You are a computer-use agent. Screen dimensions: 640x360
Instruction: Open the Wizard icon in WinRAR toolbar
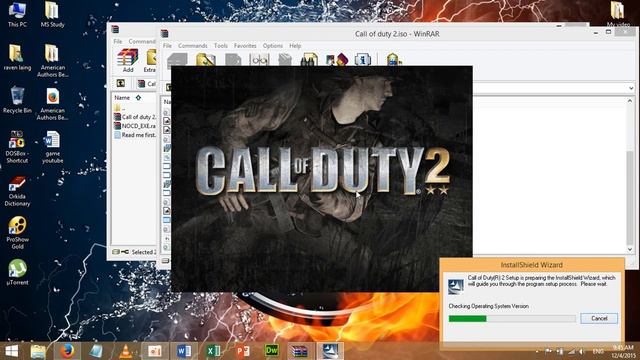(337, 60)
